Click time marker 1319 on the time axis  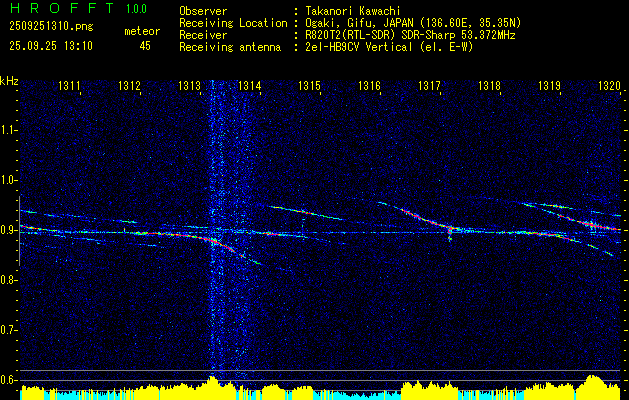point(550,85)
